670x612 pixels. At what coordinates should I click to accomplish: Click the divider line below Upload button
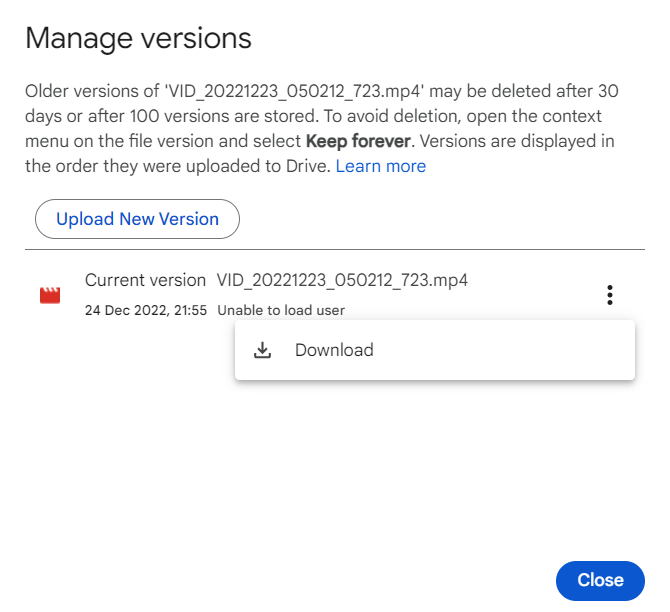click(x=335, y=249)
